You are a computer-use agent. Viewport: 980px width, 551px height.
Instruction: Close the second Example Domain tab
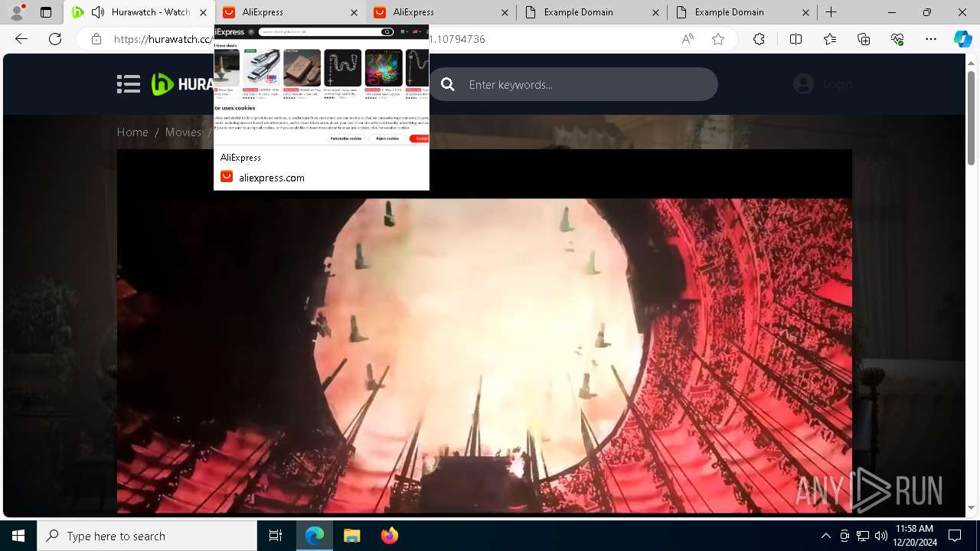pyautogui.click(x=807, y=12)
